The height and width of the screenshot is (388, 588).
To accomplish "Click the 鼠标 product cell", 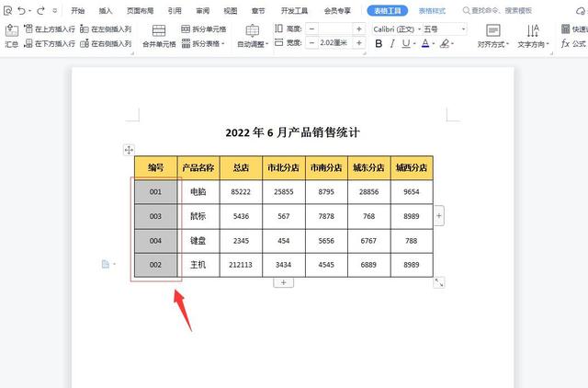I will (198, 216).
